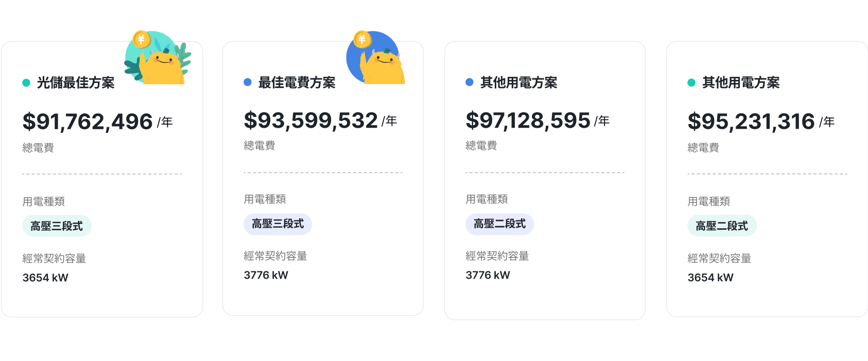868x361 pixels.
Task: Click blue dot beside third card 其他用電方案
Action: (x=470, y=82)
